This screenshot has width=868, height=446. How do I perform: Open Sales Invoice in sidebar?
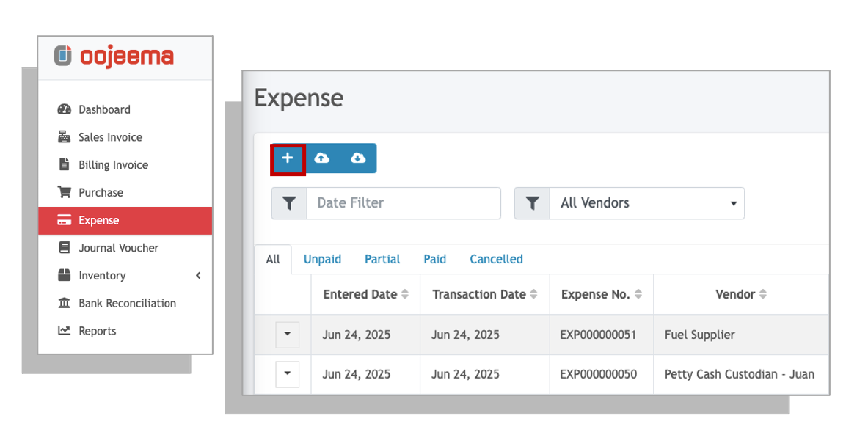point(110,137)
